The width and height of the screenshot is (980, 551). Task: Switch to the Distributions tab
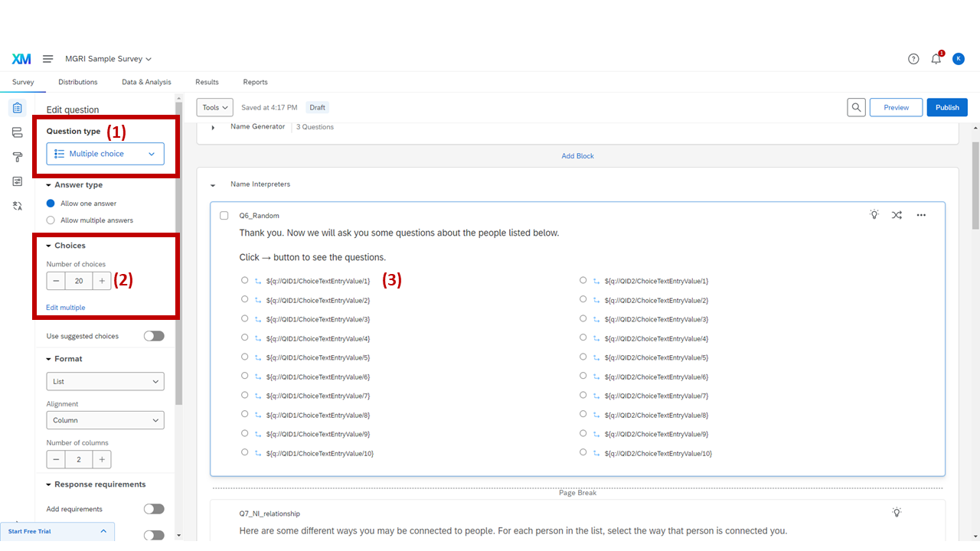click(77, 82)
